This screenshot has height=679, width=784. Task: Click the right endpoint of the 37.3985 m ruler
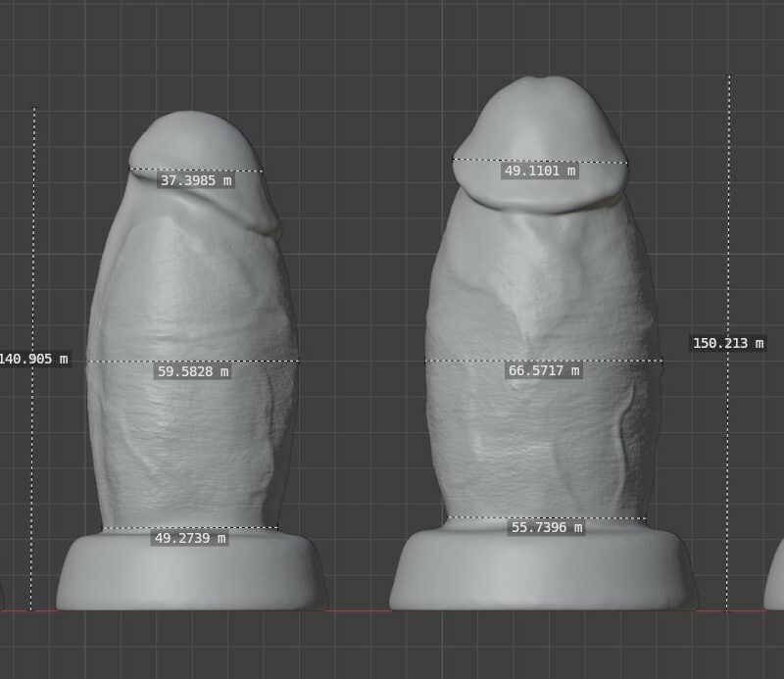(263, 170)
